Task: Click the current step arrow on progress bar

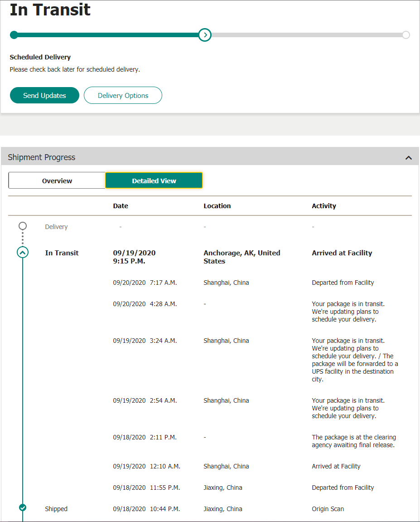Action: tap(205, 34)
